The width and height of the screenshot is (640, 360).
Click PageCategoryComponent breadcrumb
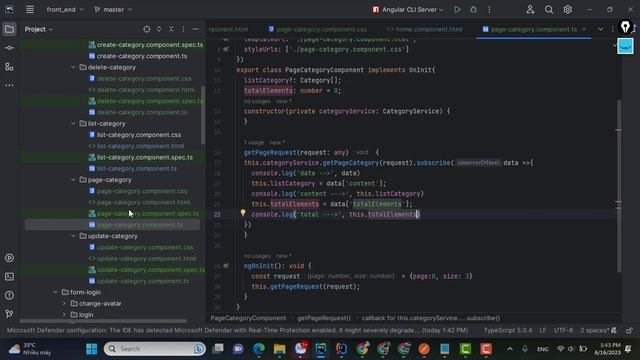point(248,318)
